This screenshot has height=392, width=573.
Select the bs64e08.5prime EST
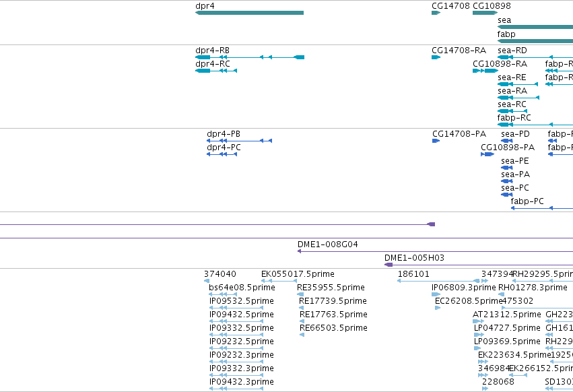pyautogui.click(x=223, y=294)
